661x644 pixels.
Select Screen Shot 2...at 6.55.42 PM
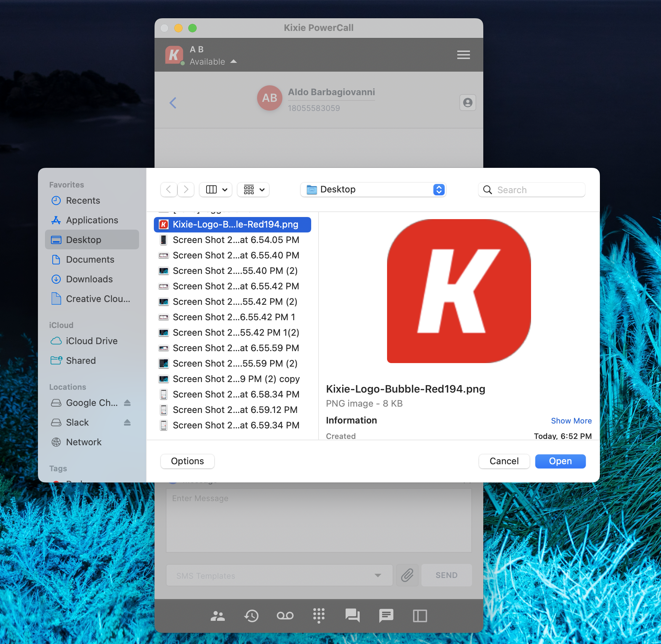233,286
